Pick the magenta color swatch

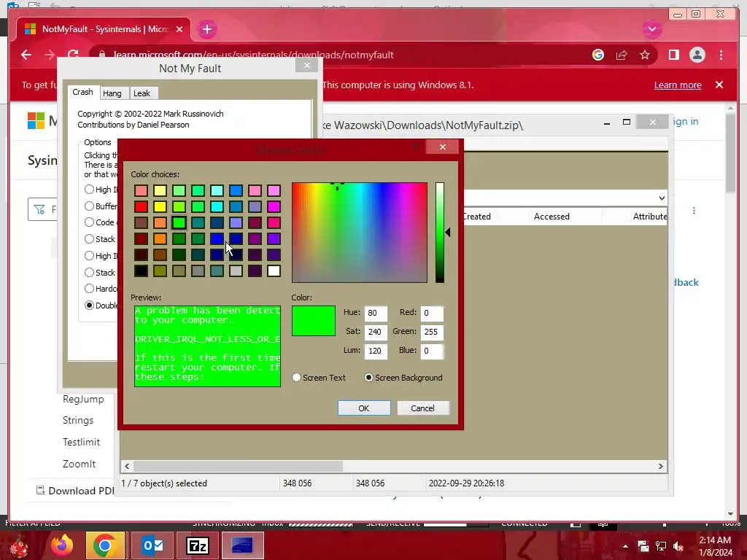274,206
